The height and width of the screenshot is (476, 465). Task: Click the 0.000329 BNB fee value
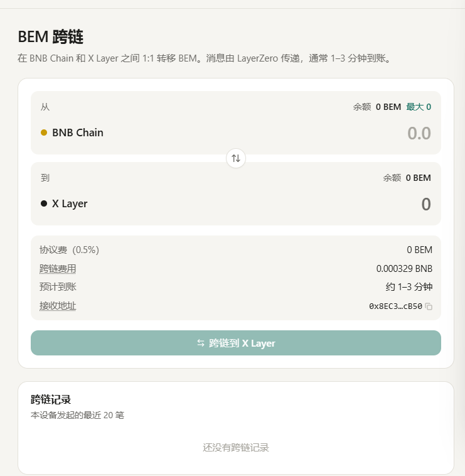pyautogui.click(x=404, y=269)
